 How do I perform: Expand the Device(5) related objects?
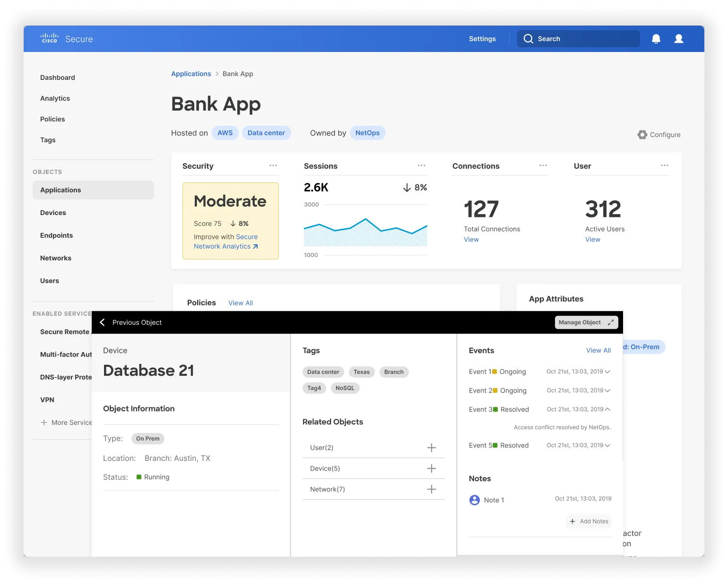pos(432,468)
